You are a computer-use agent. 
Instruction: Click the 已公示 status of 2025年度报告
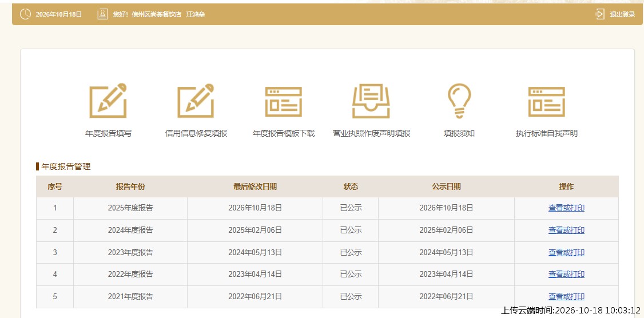[351, 208]
